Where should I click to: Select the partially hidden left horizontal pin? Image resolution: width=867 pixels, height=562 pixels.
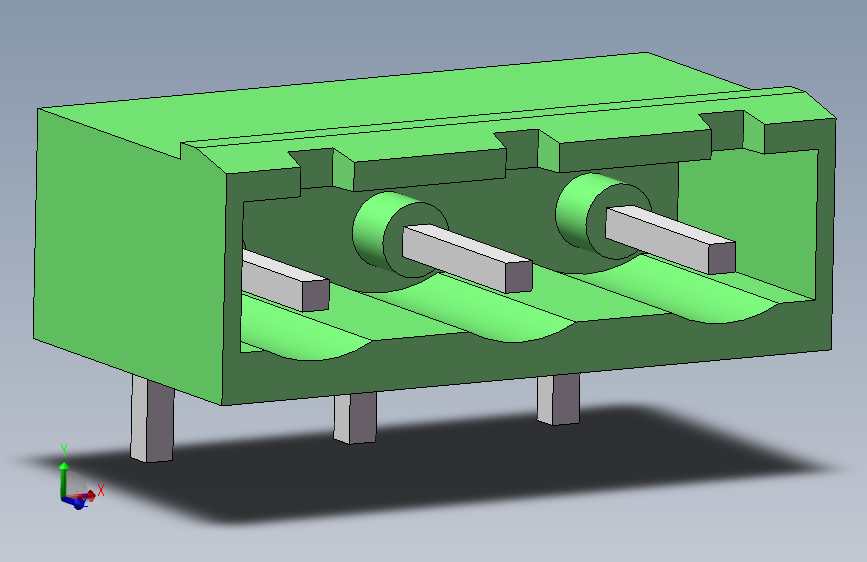[285, 280]
